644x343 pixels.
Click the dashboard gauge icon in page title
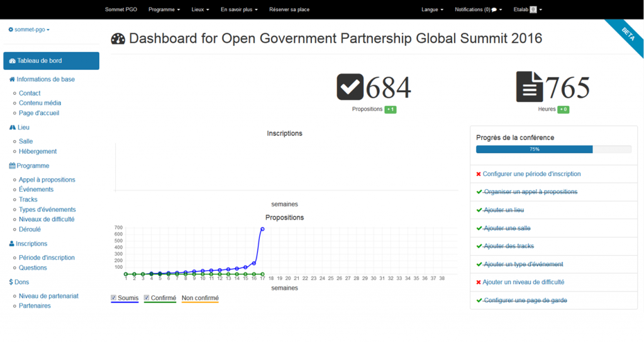tap(118, 39)
